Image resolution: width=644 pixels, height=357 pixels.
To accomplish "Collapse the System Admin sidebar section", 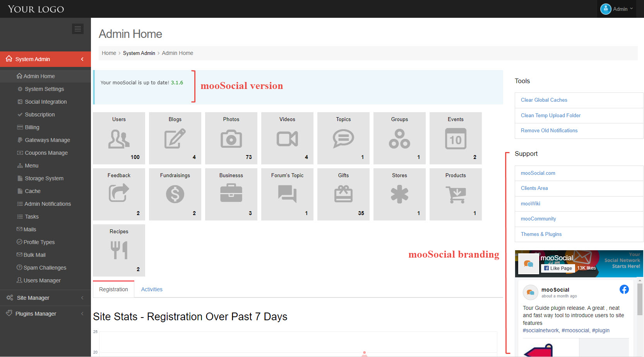I will (x=82, y=59).
